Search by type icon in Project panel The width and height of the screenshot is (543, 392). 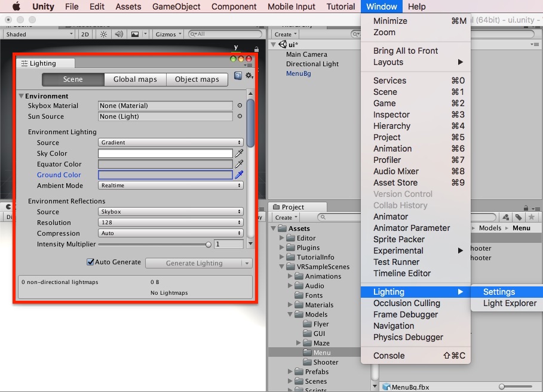tap(505, 217)
